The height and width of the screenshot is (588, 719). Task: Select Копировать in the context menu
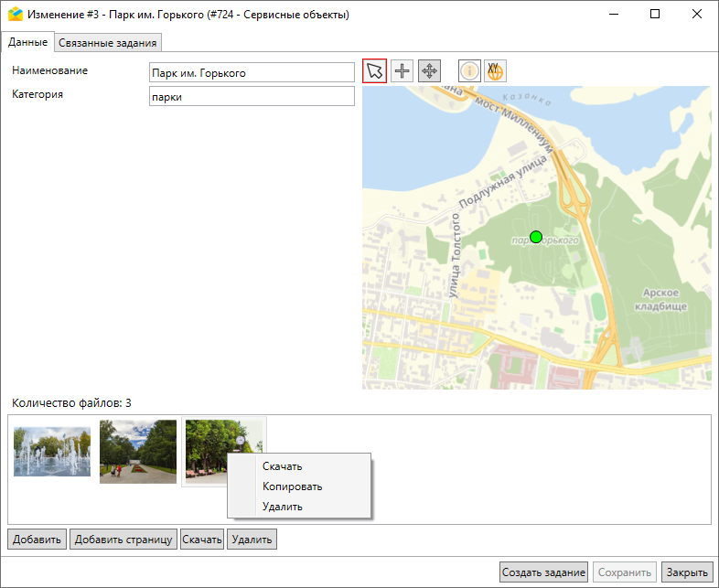[x=292, y=486]
